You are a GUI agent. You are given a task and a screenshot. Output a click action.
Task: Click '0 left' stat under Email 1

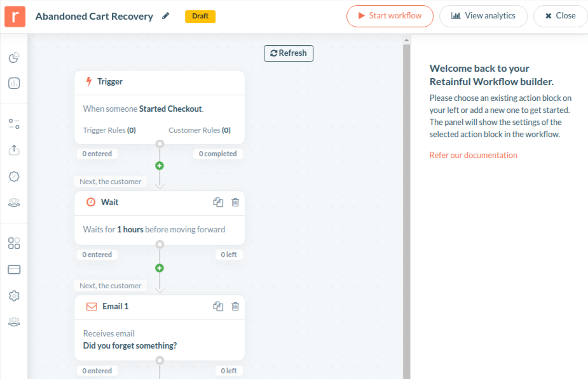pos(229,371)
